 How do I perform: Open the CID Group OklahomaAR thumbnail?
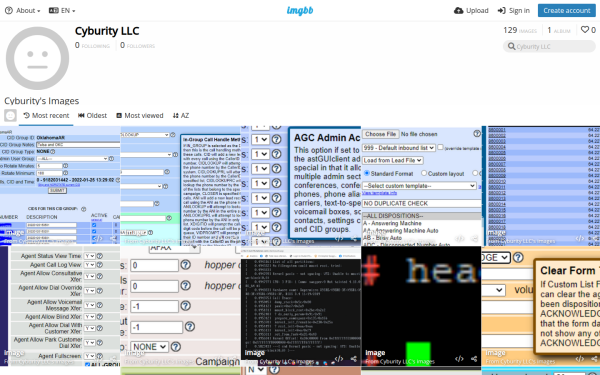(60, 185)
